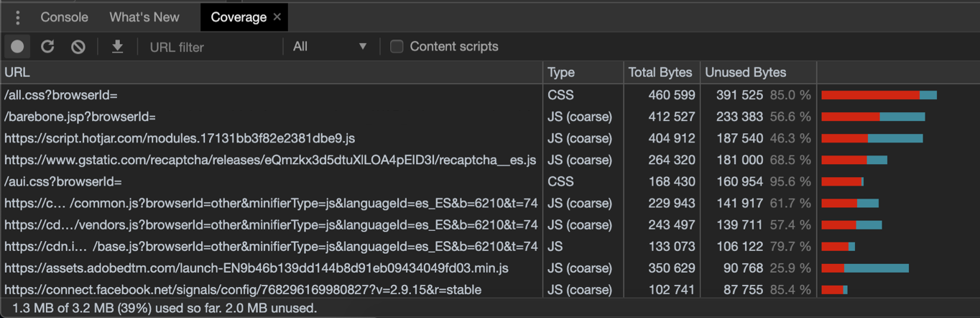Close the Coverage tab
The image size is (980, 318).
pyautogui.click(x=277, y=17)
